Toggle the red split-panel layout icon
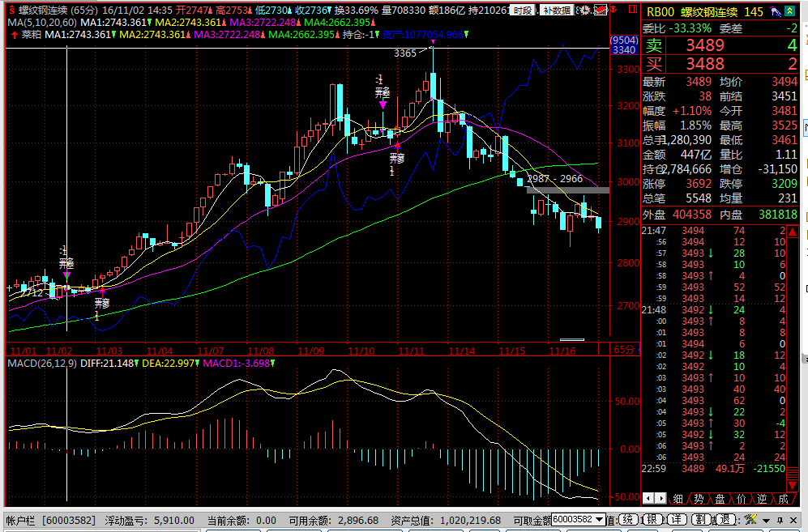 [x=633, y=9]
